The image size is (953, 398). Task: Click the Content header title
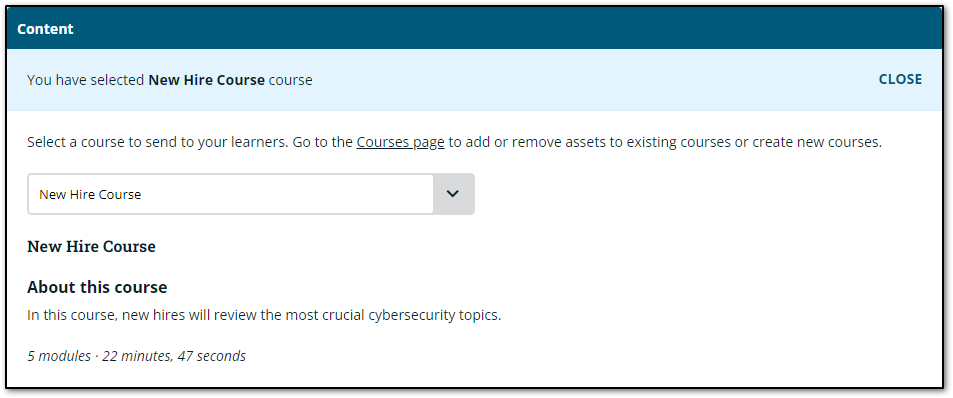click(x=45, y=29)
